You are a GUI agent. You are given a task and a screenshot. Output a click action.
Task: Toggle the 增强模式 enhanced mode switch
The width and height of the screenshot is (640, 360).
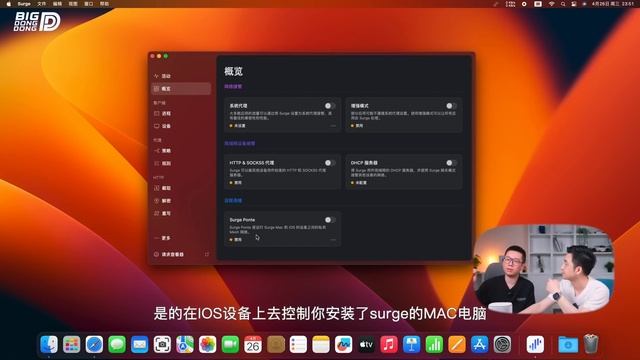(x=451, y=106)
